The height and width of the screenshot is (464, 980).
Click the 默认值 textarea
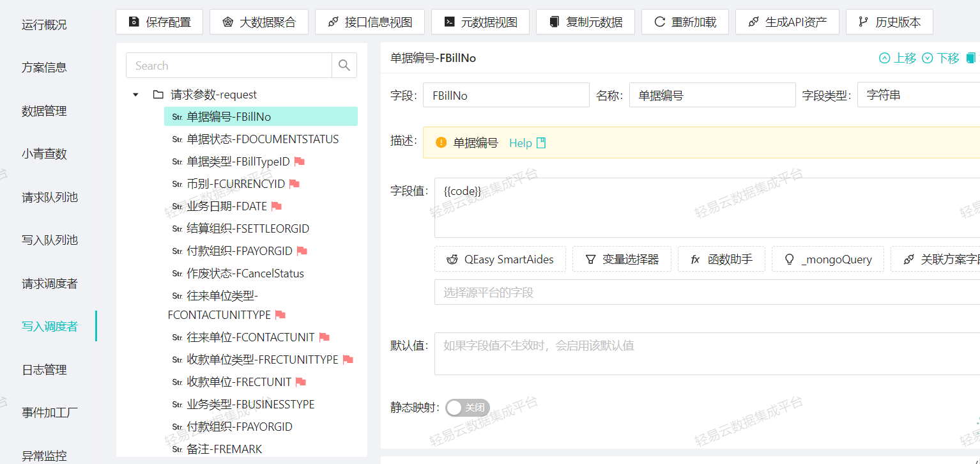click(707, 353)
